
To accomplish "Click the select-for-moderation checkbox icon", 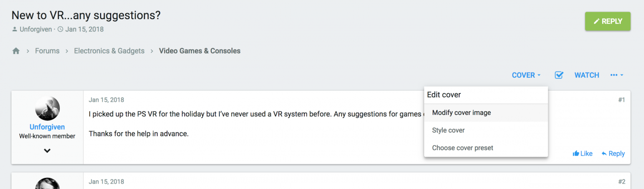I will (558, 75).
